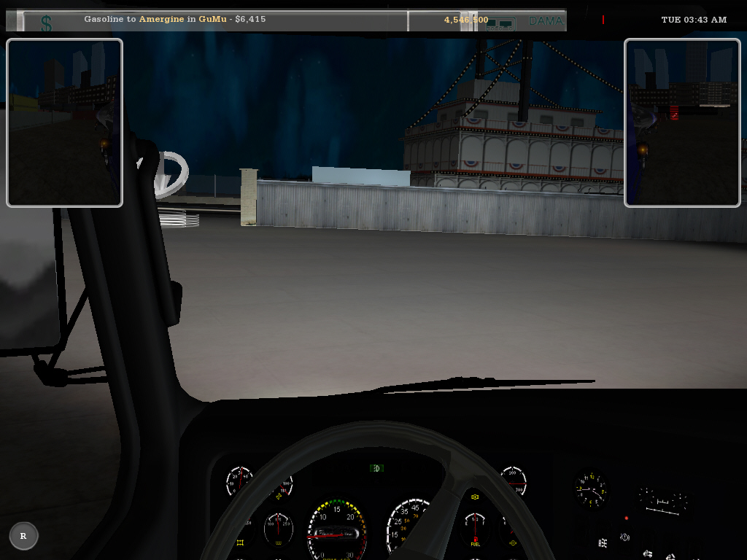Click the wide horizontal gauge right of clock

pos(664,502)
